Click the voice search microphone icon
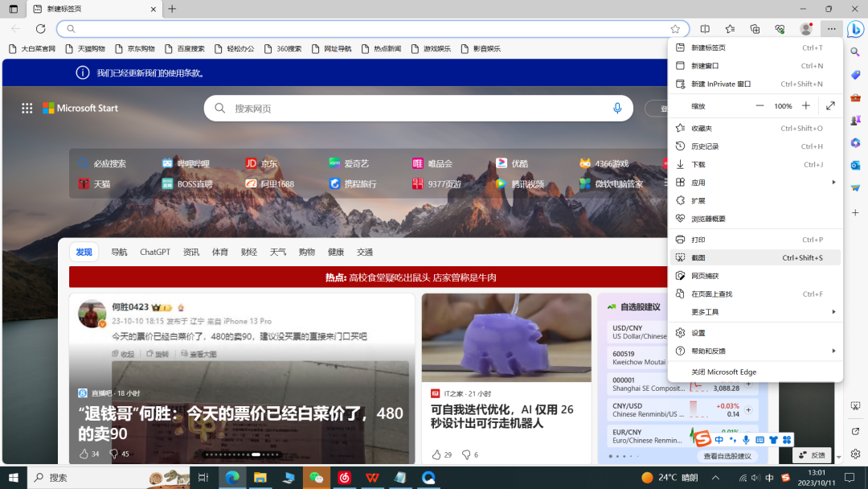The width and height of the screenshot is (868, 489). (617, 108)
